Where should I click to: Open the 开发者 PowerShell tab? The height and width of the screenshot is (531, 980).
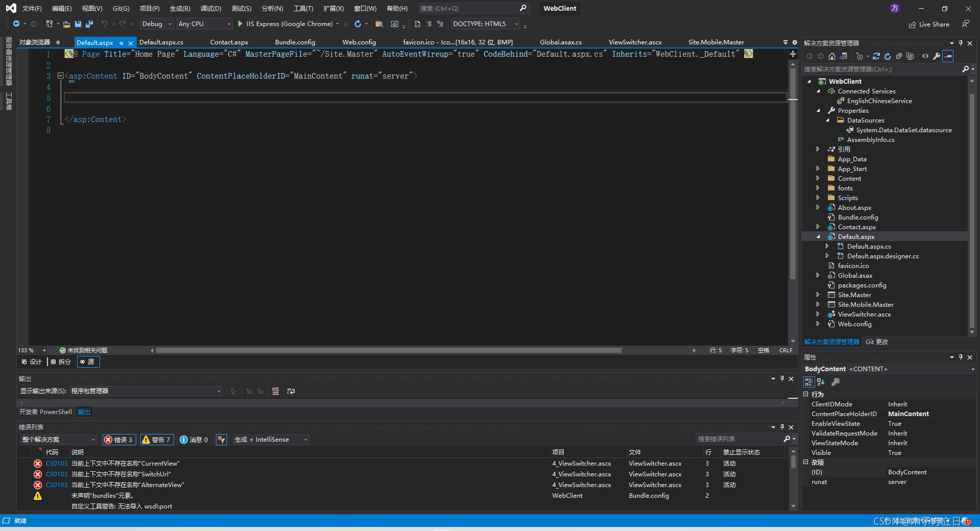click(x=45, y=412)
